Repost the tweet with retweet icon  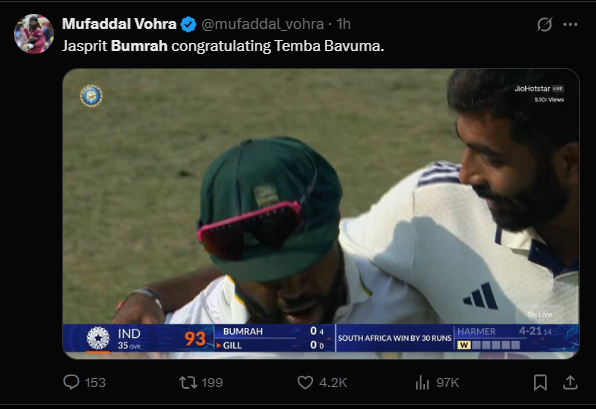(x=188, y=382)
